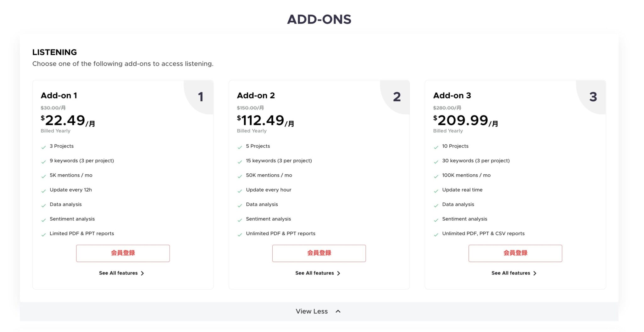This screenshot has width=644, height=332.
Task: Click the checkmark next to Update every 12h
Action: (x=43, y=190)
